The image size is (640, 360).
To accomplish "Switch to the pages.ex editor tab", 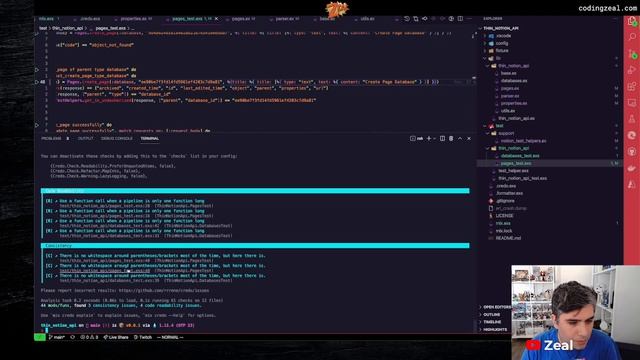I will tap(241, 19).
